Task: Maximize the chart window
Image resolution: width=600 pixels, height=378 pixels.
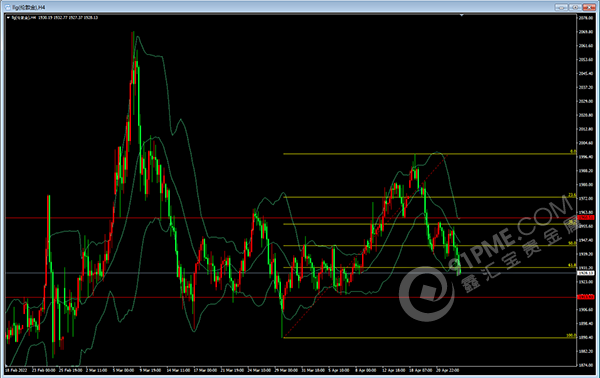Action: pyautogui.click(x=575, y=7)
